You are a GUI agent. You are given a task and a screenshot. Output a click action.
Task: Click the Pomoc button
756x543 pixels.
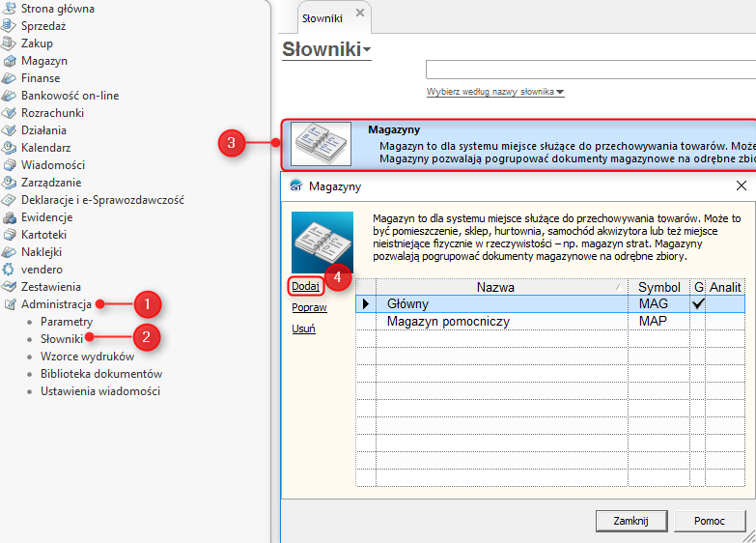point(710,521)
